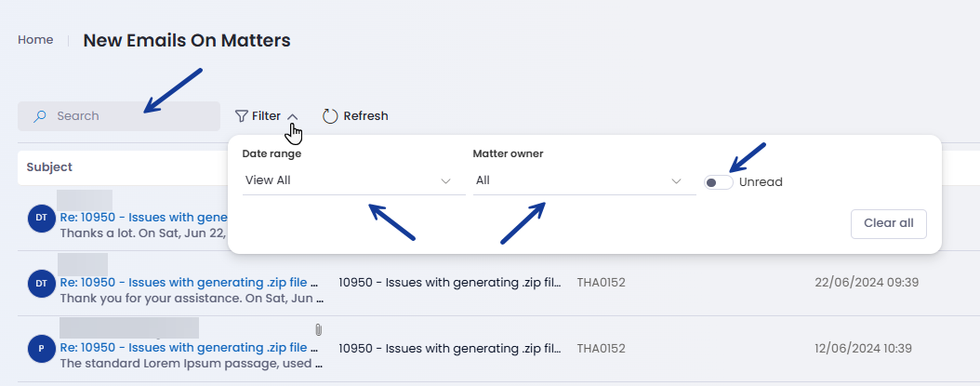Collapse the Filter panel chevron
Screen dimensions: 980x386
(x=293, y=116)
